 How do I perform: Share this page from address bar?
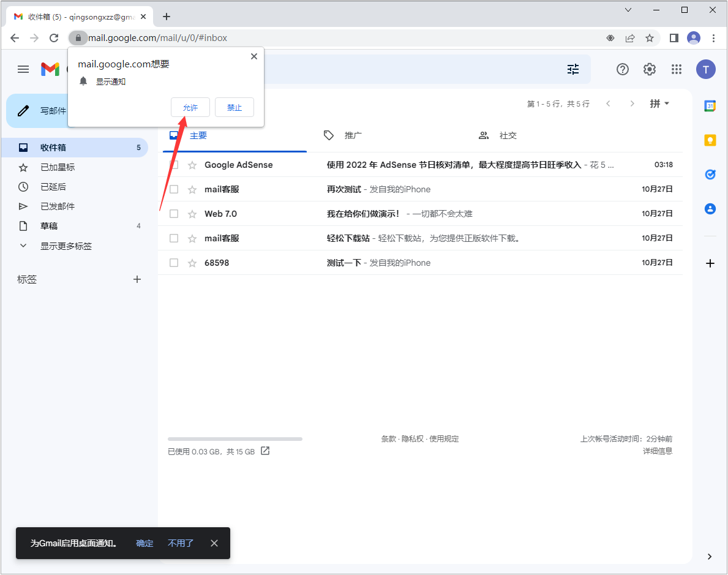click(630, 38)
